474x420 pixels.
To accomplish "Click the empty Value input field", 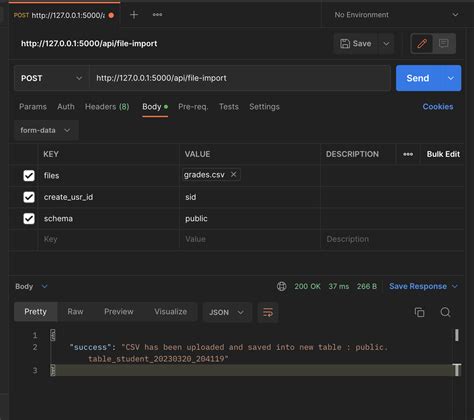I will [249, 239].
